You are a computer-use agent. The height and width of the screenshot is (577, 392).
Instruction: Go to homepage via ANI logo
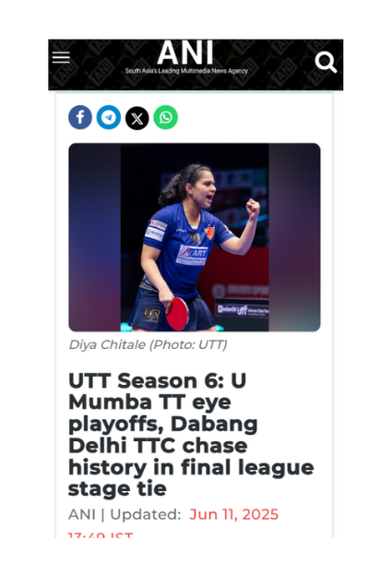pyautogui.click(x=185, y=53)
